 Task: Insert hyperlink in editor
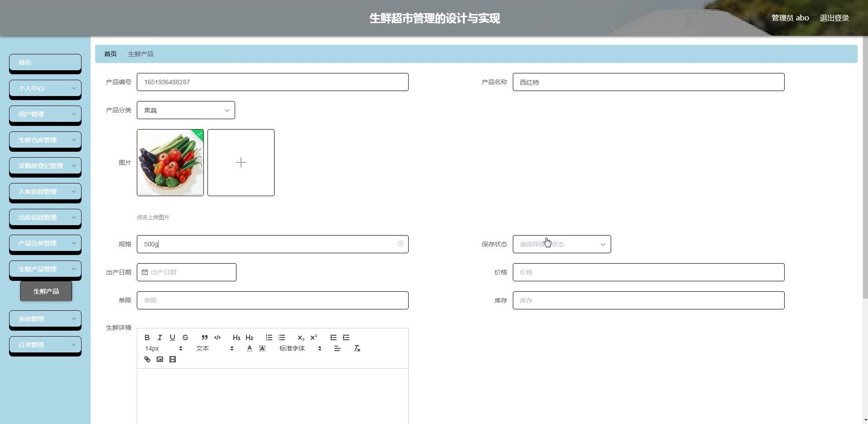pos(147,359)
